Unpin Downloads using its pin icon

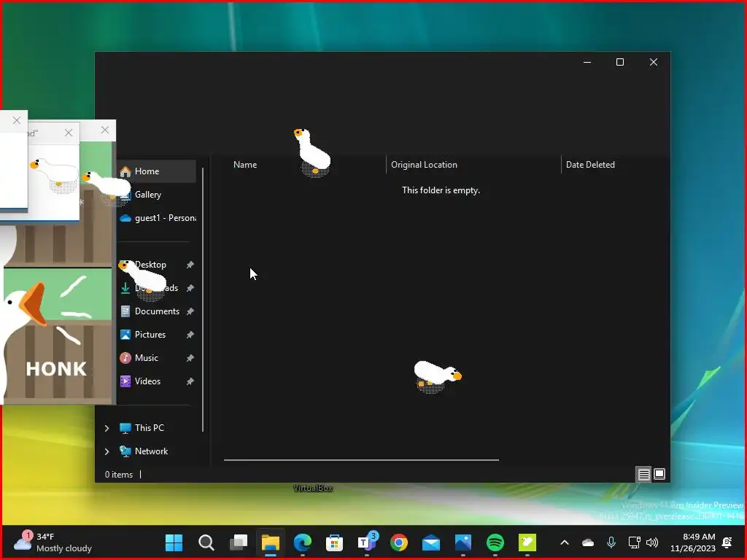click(190, 288)
